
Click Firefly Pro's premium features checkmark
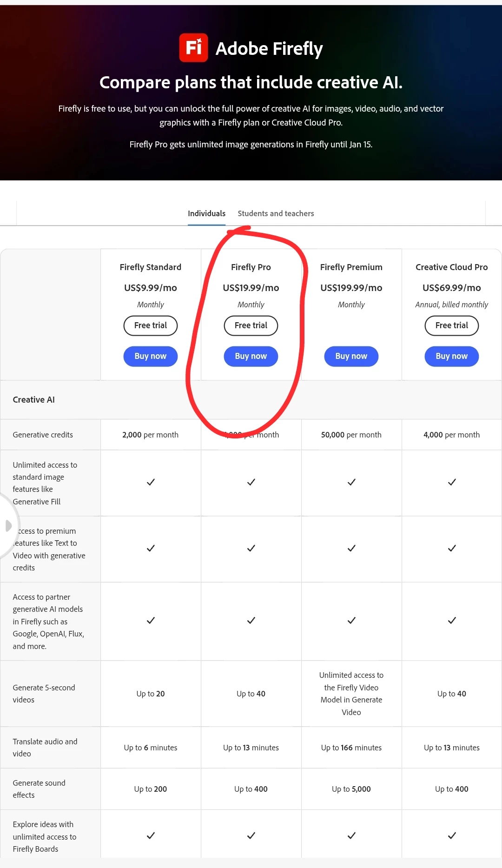(251, 548)
